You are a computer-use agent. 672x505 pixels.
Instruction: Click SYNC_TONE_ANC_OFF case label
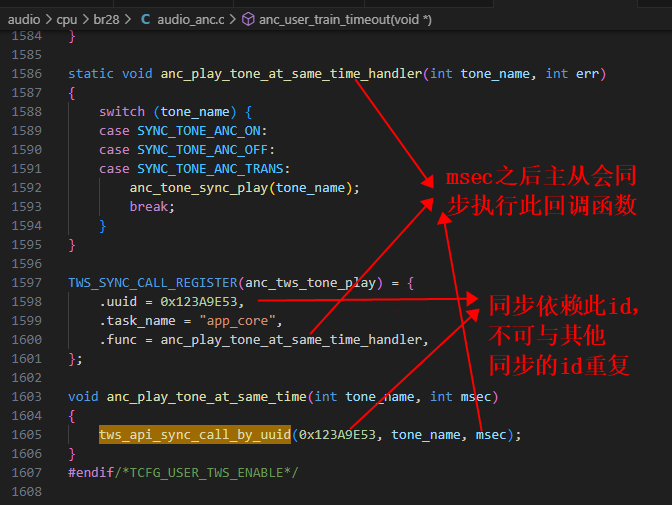(203, 150)
